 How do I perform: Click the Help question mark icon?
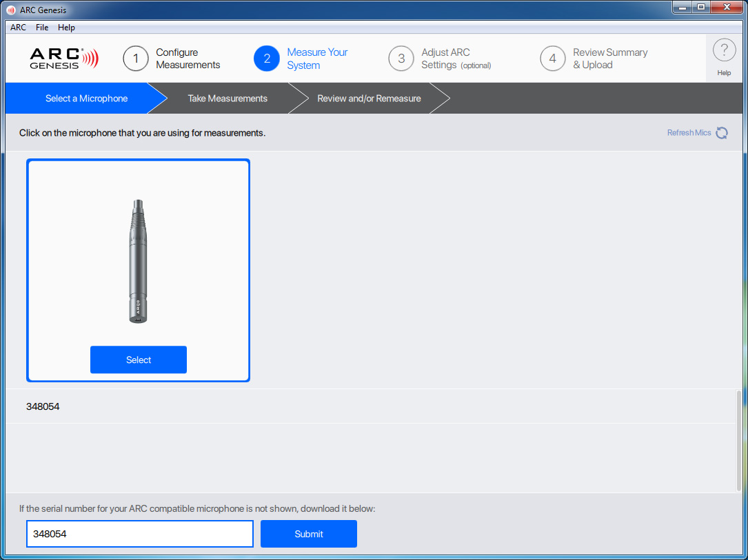[x=724, y=50]
